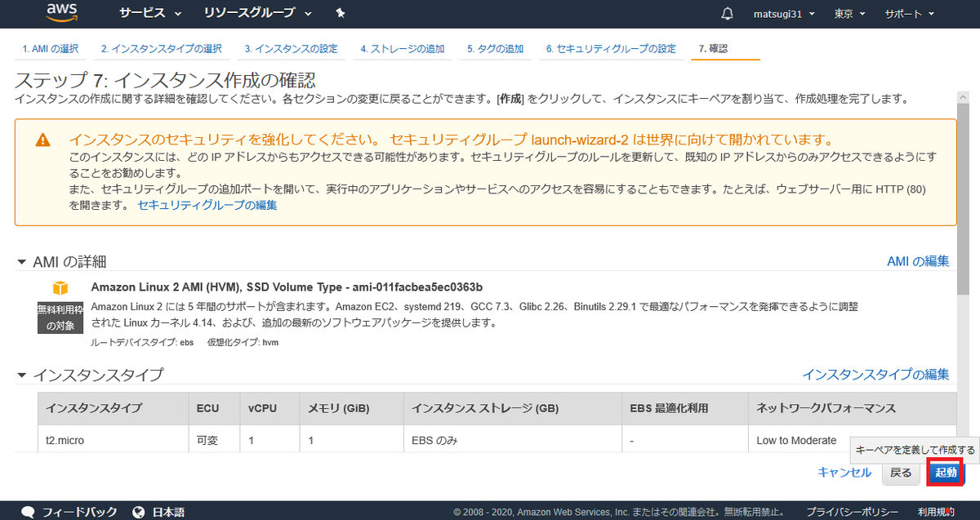Click the キャンセル link
Screen dimensions: 980x520
[844, 473]
